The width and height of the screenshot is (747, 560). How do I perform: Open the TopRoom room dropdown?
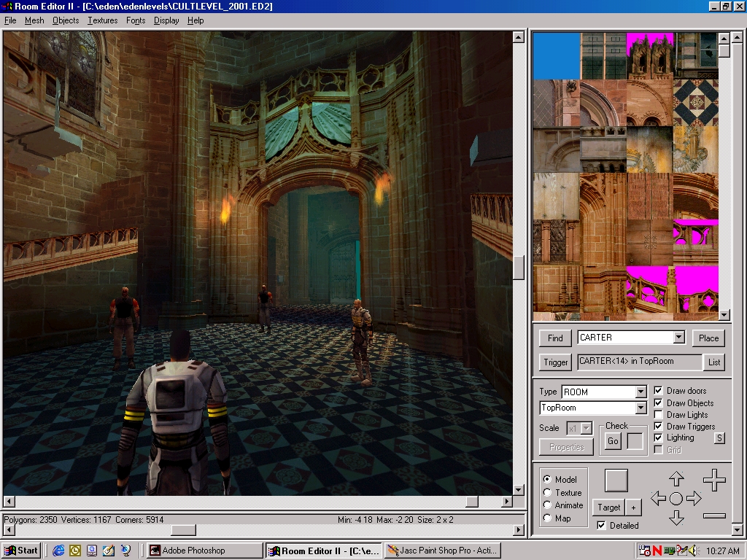pos(640,408)
